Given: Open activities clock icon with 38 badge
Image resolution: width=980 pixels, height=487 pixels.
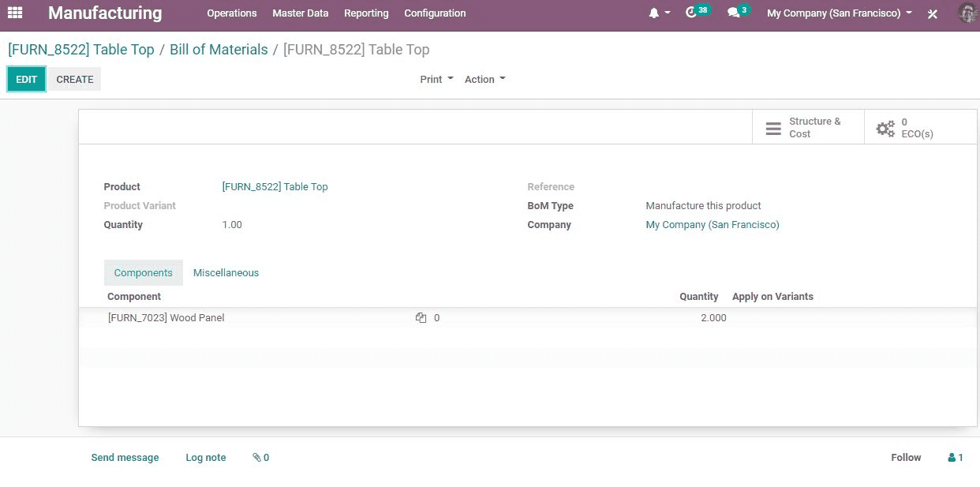Looking at the screenshot, I should coord(691,13).
